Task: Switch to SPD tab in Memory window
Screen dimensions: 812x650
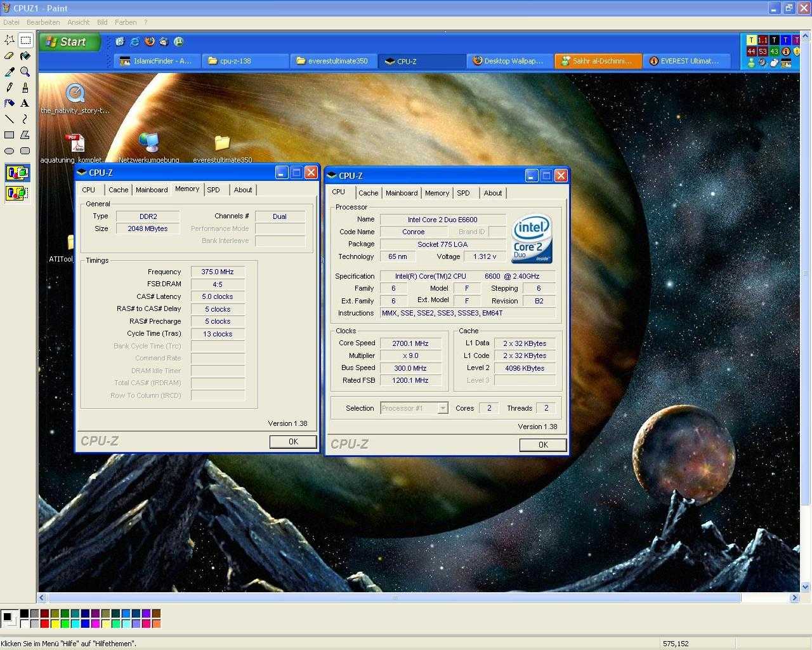Action: 214,190
